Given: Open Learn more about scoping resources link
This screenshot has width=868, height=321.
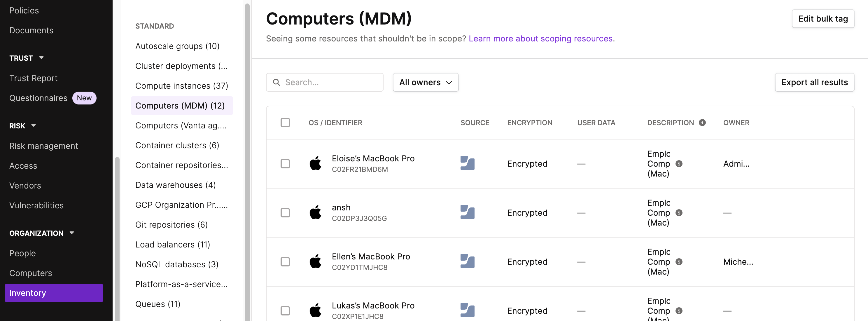Looking at the screenshot, I should click(540, 39).
